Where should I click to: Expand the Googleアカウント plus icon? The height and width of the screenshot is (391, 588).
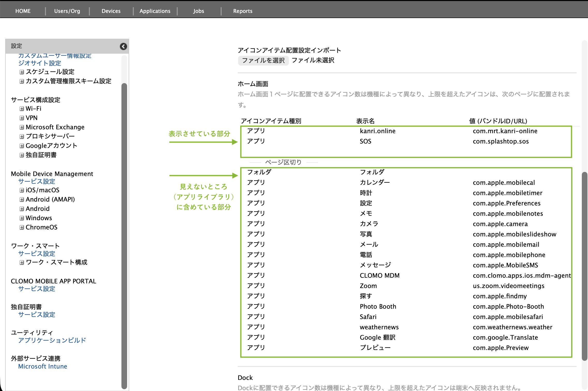click(x=22, y=146)
